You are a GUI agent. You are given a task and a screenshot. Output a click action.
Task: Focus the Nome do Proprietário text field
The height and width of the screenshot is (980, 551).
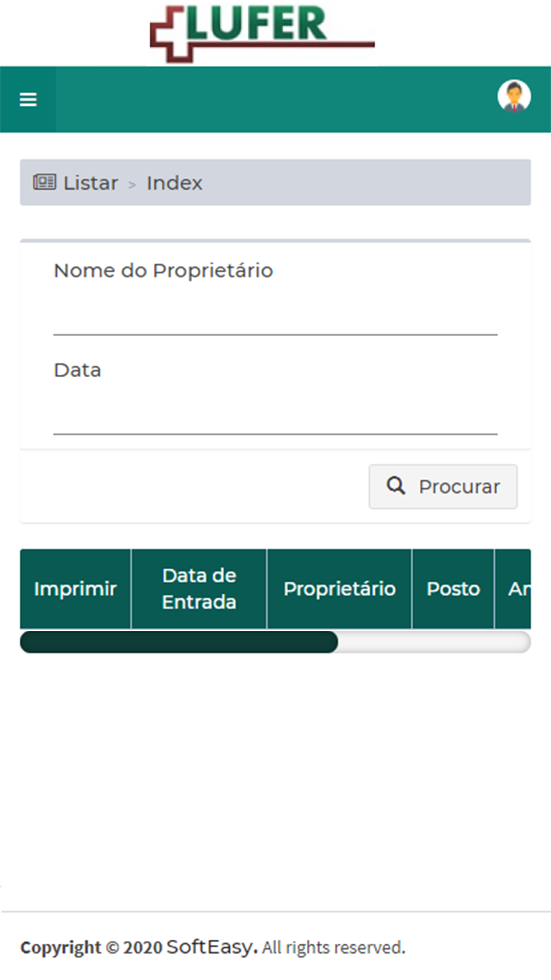point(275,316)
